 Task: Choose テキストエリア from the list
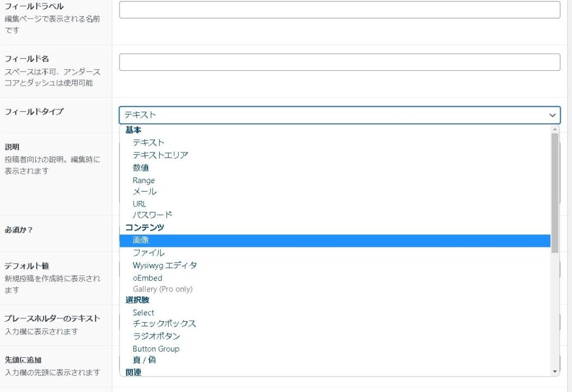coord(160,155)
